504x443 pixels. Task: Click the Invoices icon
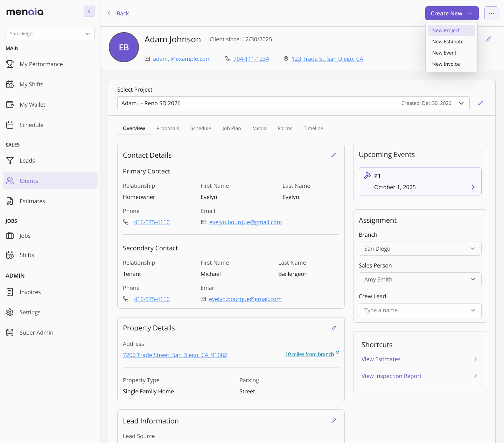tap(10, 292)
